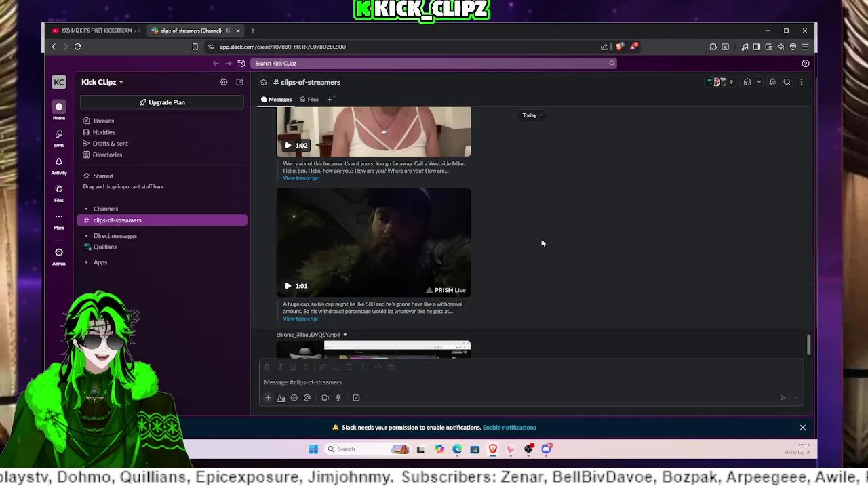Open the emoji picker in composer
This screenshot has width=868, height=488.
click(x=294, y=398)
